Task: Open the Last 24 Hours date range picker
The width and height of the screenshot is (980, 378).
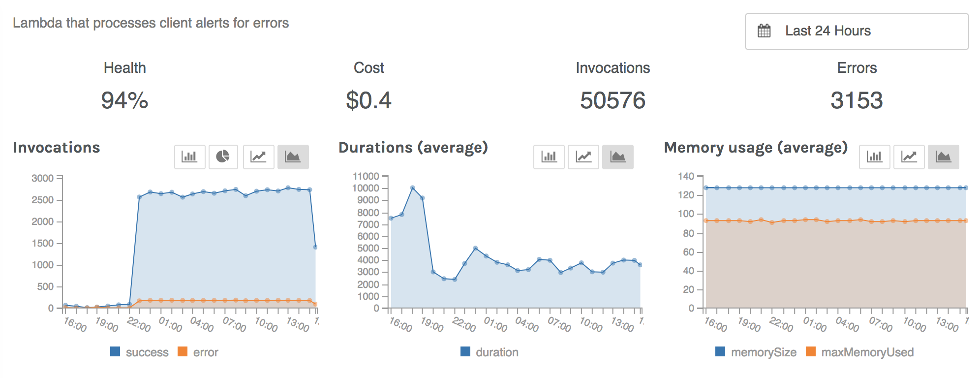Action: coord(857,31)
